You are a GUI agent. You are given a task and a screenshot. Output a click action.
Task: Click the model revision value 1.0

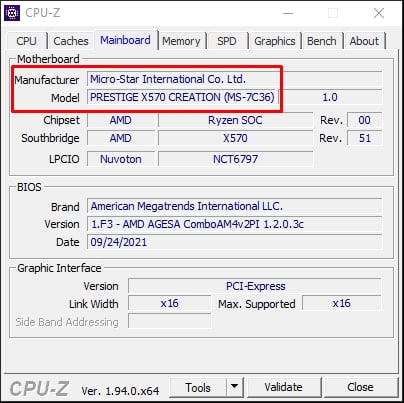330,97
